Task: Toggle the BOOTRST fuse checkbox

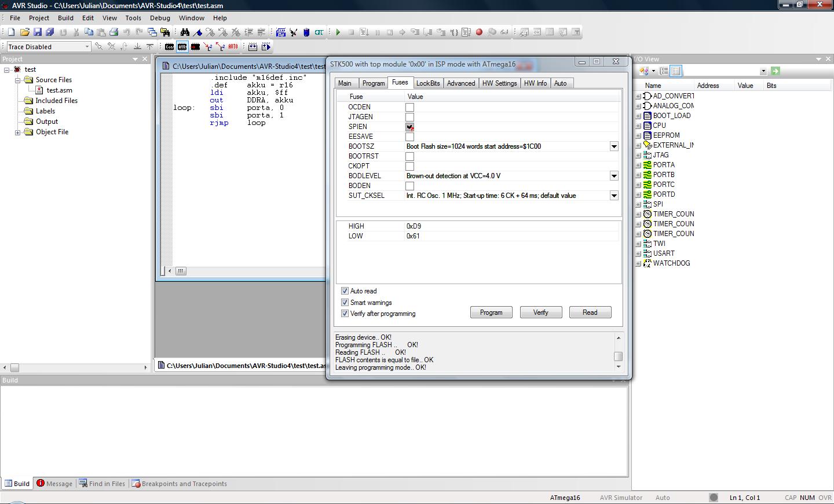Action: 409,156
